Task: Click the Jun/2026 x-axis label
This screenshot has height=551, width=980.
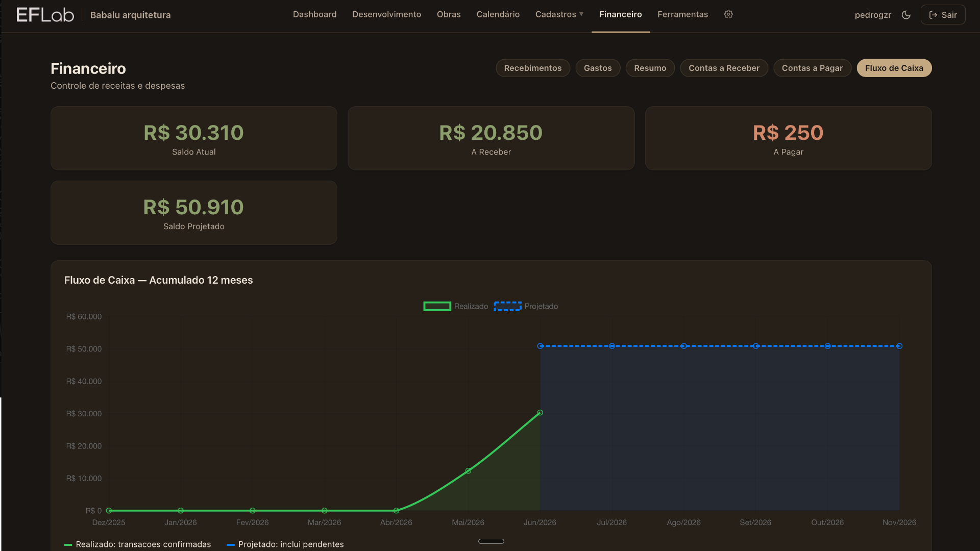Action: pyautogui.click(x=540, y=522)
